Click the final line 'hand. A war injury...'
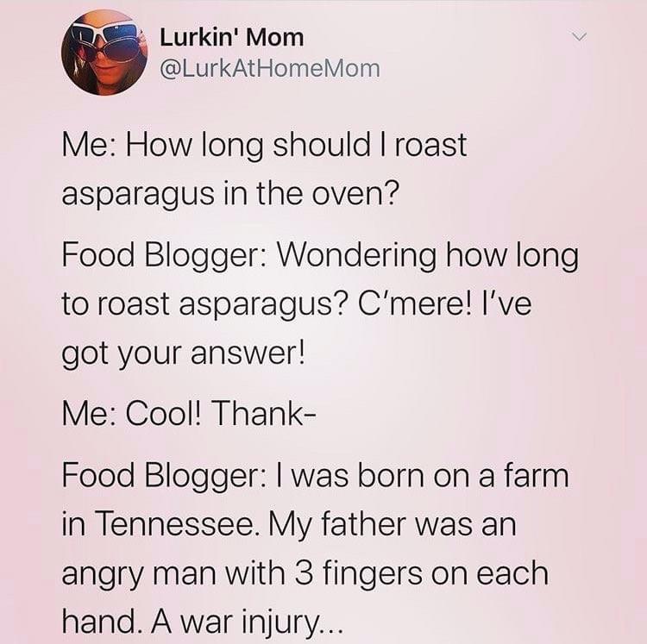The width and height of the screenshot is (647, 644). pyautogui.click(x=202, y=622)
